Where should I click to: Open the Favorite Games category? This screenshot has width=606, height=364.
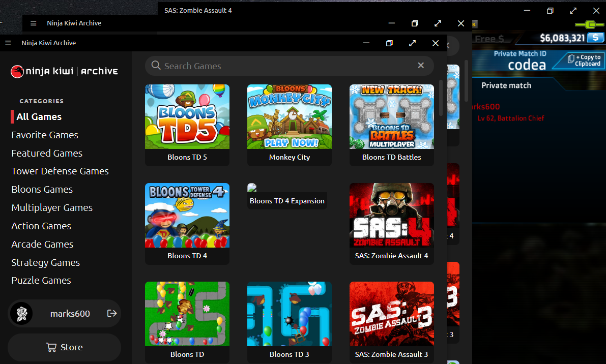[x=45, y=135]
